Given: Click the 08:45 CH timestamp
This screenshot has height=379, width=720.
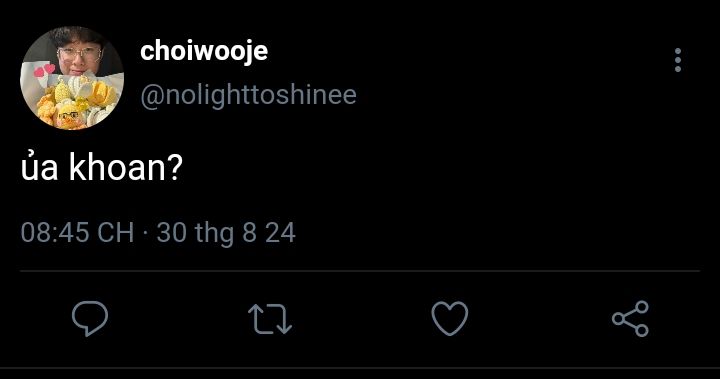Looking at the screenshot, I should (x=77, y=232).
